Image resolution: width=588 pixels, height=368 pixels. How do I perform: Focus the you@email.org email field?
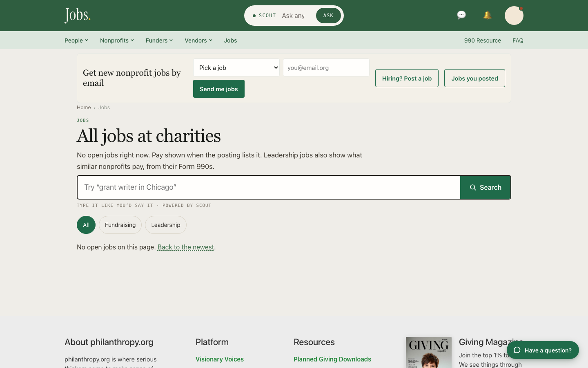[x=326, y=67]
